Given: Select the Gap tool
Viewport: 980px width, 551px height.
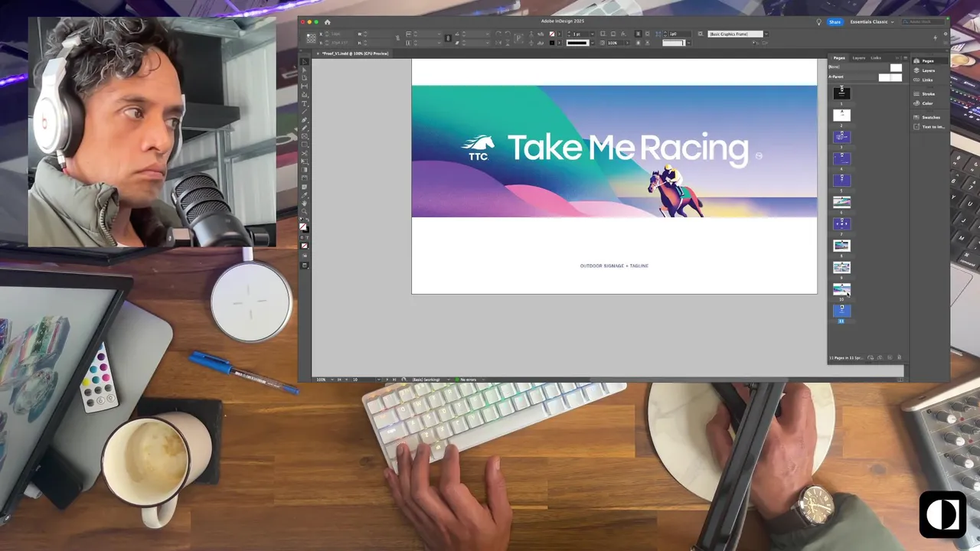Looking at the screenshot, I should (x=303, y=84).
